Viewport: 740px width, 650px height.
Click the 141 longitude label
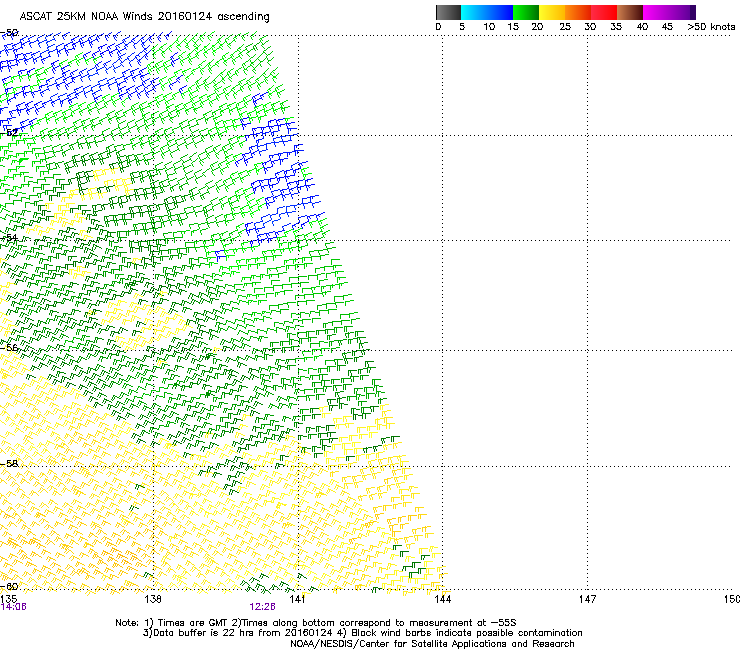click(297, 599)
